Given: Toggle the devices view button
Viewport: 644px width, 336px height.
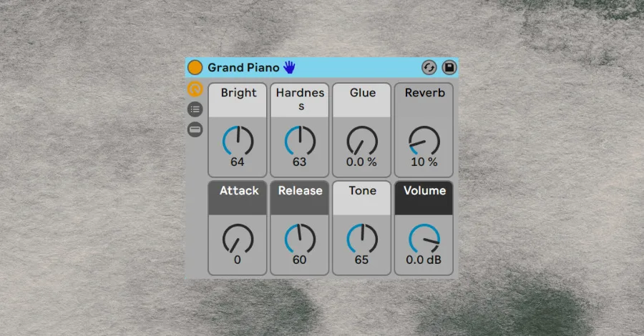Looking at the screenshot, I should pyautogui.click(x=195, y=129).
